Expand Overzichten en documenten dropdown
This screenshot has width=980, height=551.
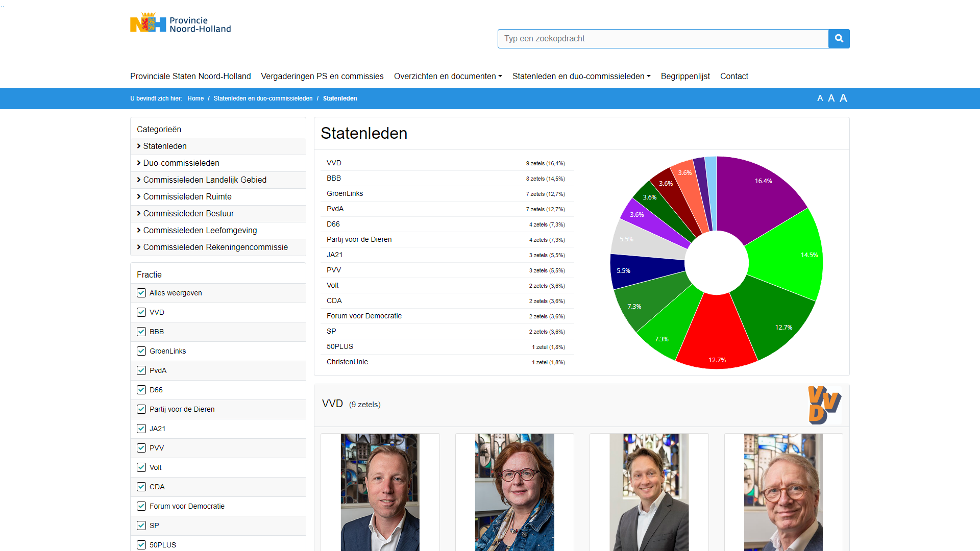coord(448,76)
